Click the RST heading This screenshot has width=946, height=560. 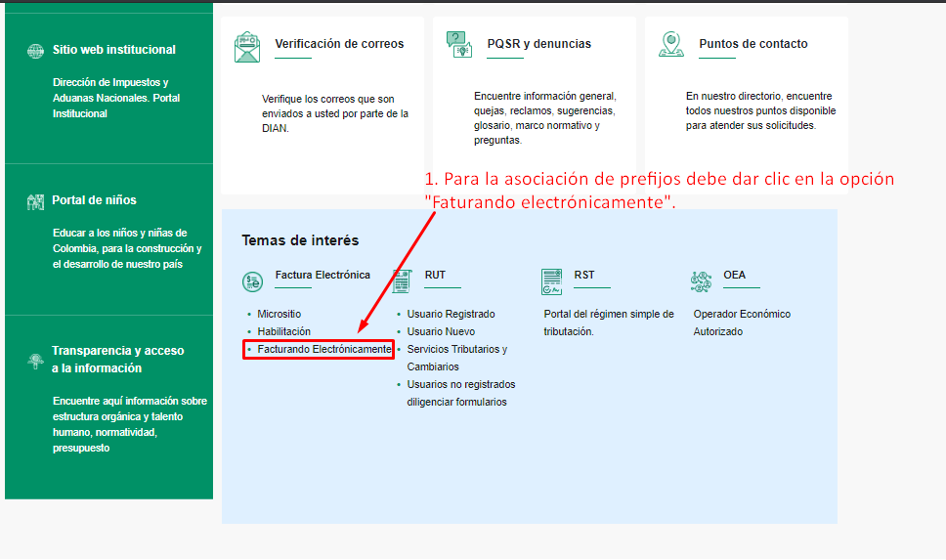tap(584, 275)
